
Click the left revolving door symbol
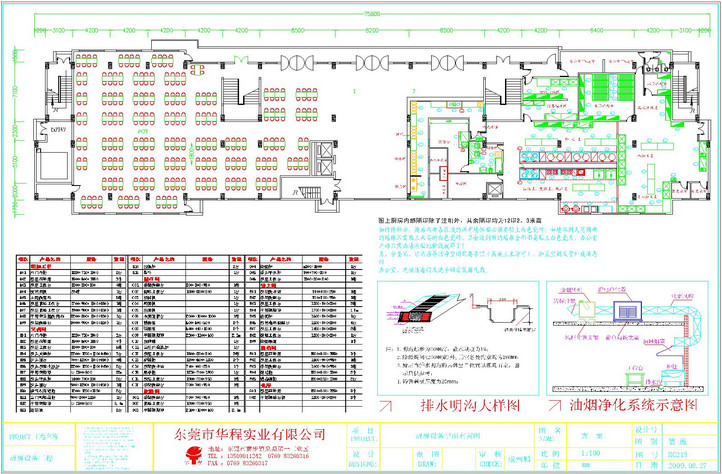(x=300, y=61)
